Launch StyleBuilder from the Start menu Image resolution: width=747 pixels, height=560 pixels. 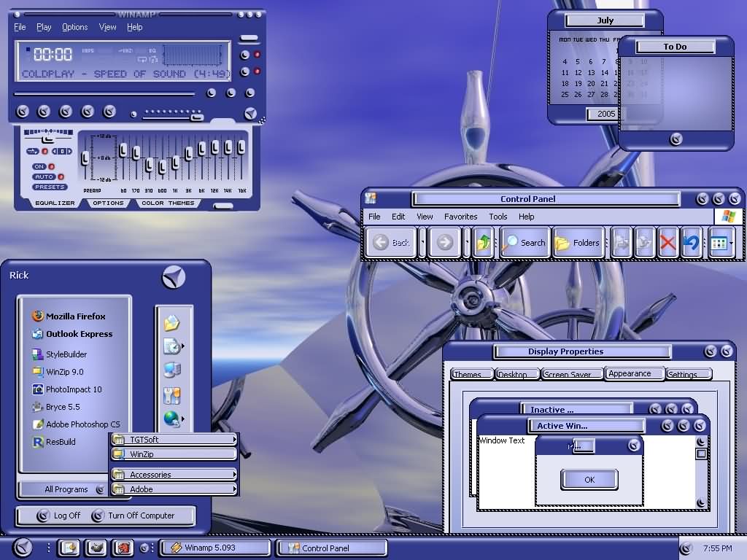tap(59, 354)
